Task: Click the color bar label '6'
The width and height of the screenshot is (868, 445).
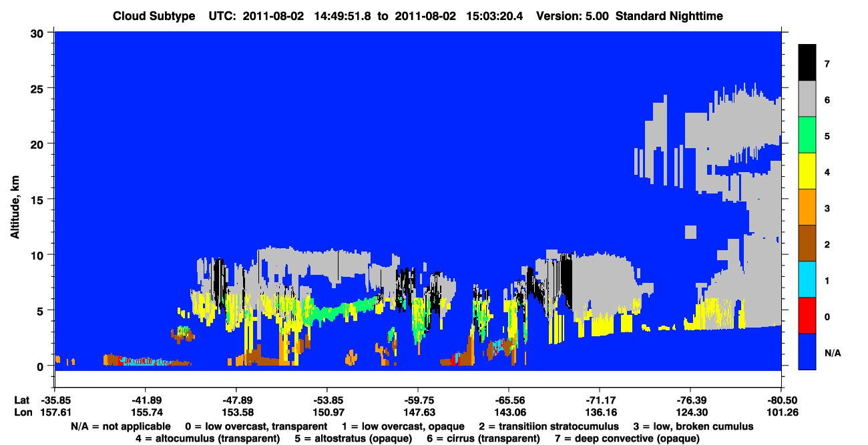Action: coord(829,100)
